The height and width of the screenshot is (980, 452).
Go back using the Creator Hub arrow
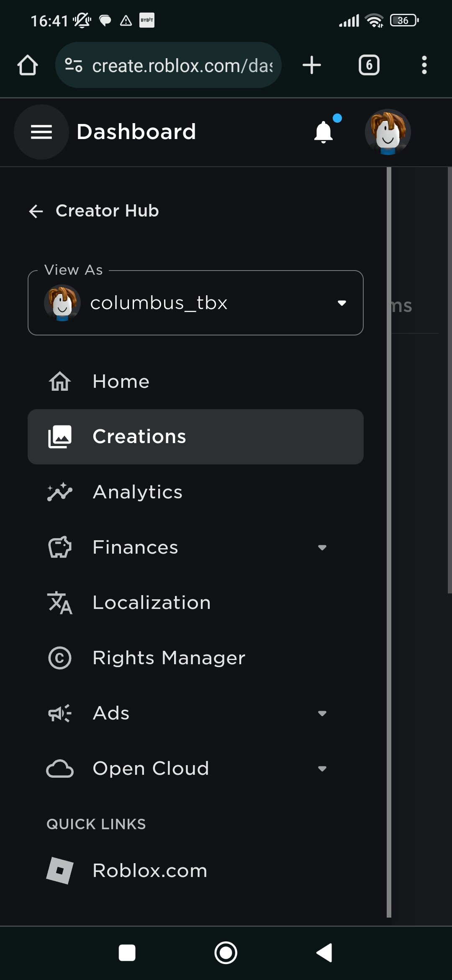36,211
